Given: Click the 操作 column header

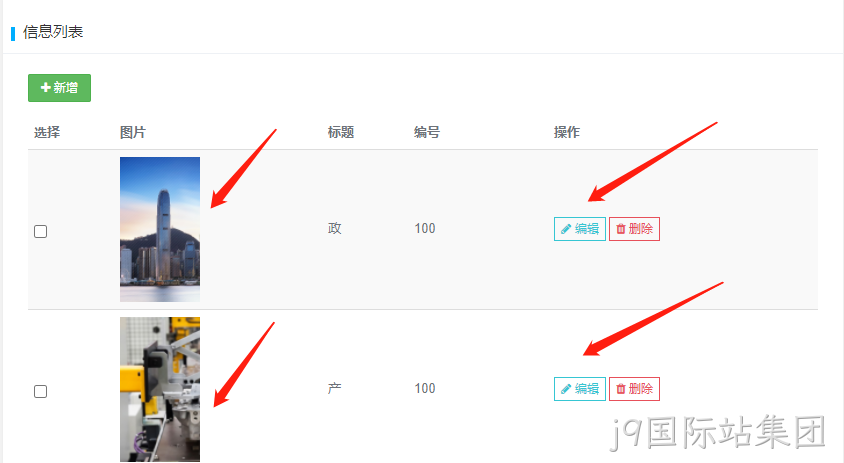Looking at the screenshot, I should tap(567, 132).
